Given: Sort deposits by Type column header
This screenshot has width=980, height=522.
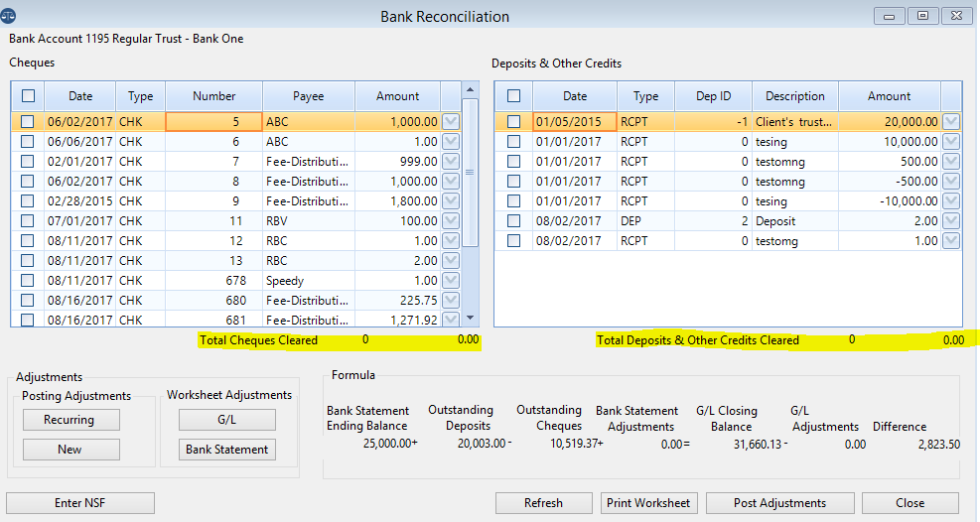Looking at the screenshot, I should (645, 96).
